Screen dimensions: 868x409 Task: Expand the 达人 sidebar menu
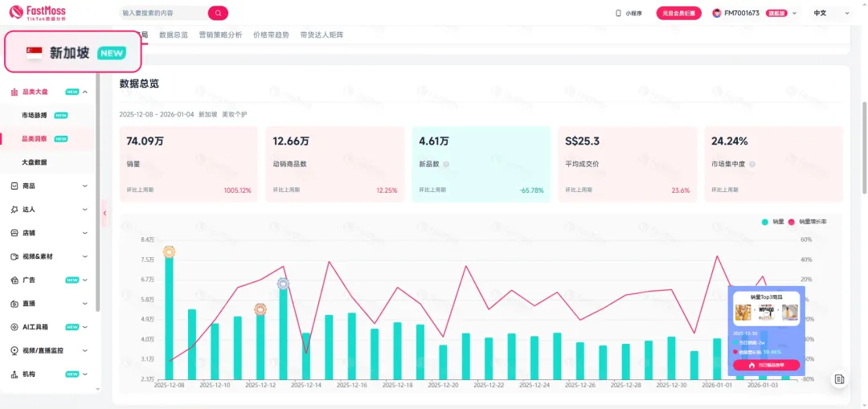[48, 209]
